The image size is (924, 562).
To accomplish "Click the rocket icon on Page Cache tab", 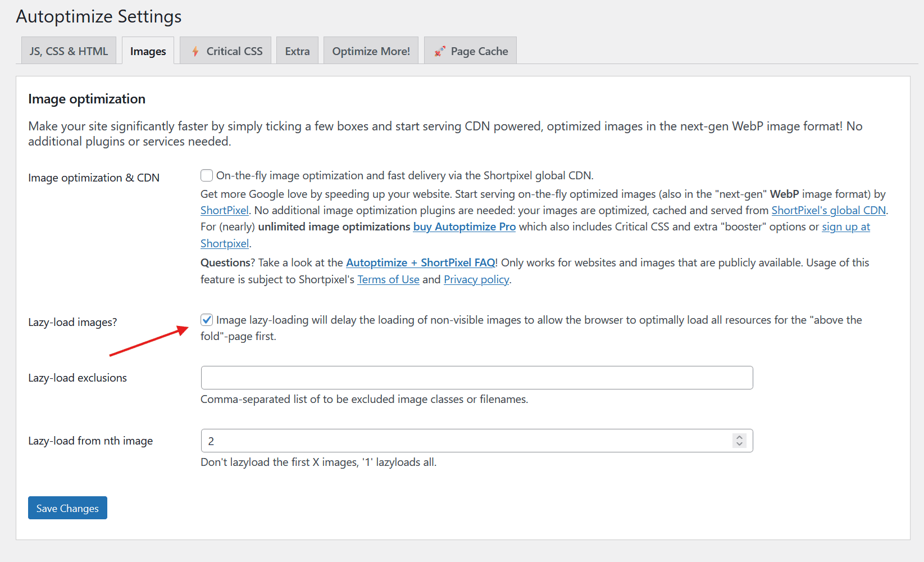I will [439, 51].
